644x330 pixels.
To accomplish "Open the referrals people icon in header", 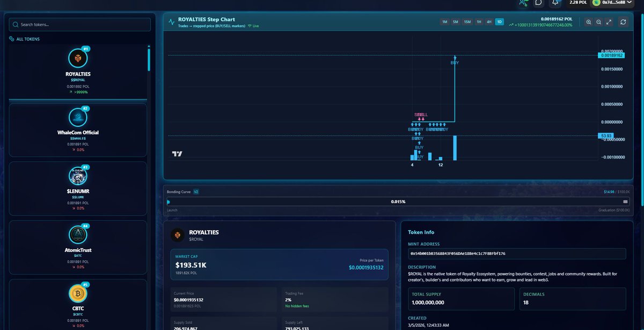I will (523, 3).
